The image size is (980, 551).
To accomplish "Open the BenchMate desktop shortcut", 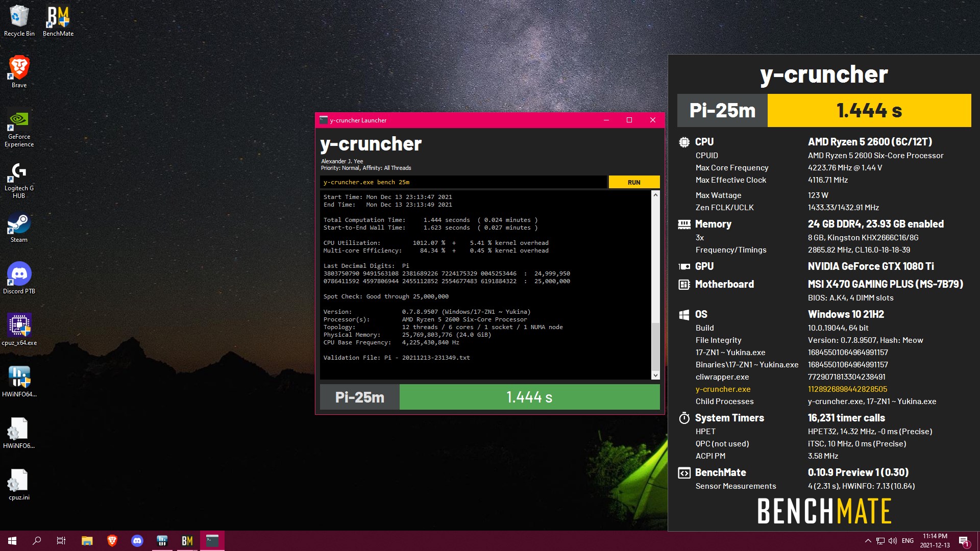I will (58, 21).
